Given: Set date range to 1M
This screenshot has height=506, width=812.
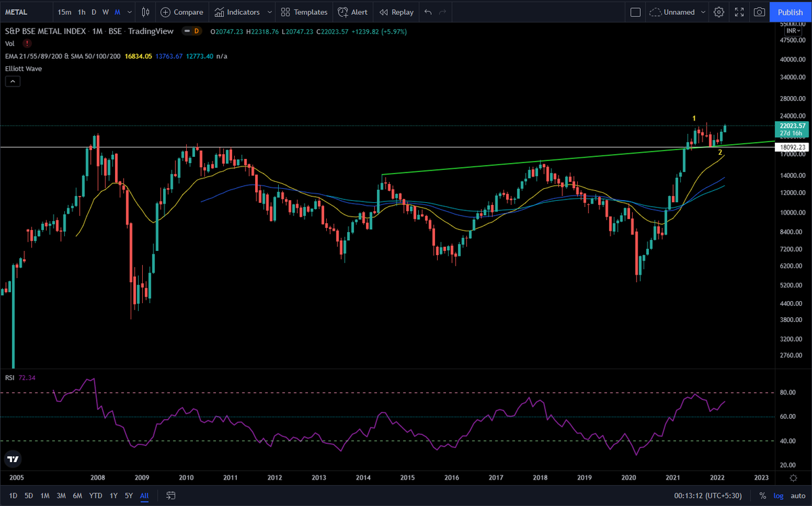Looking at the screenshot, I should coord(45,496).
